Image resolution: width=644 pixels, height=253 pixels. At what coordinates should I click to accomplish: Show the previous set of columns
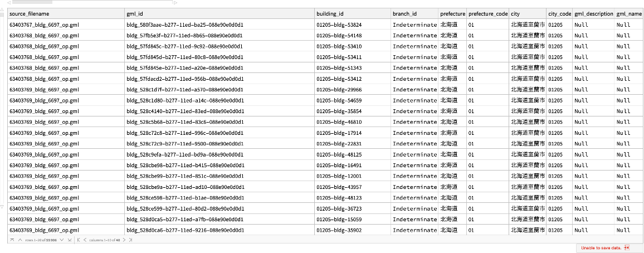(86, 240)
